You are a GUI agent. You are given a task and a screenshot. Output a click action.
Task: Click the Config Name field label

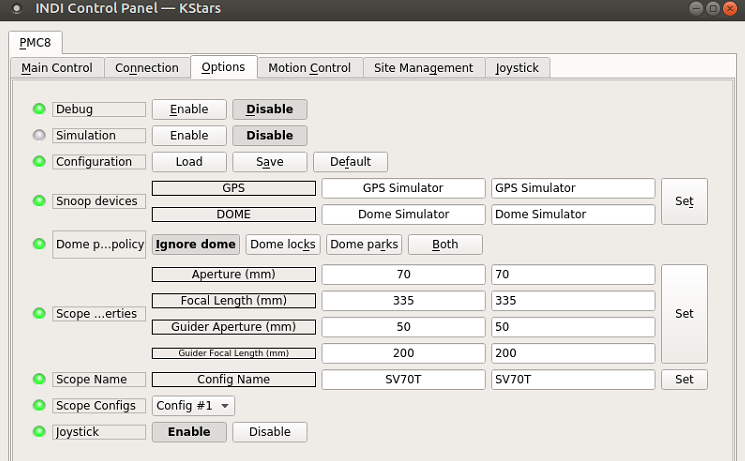coord(234,379)
